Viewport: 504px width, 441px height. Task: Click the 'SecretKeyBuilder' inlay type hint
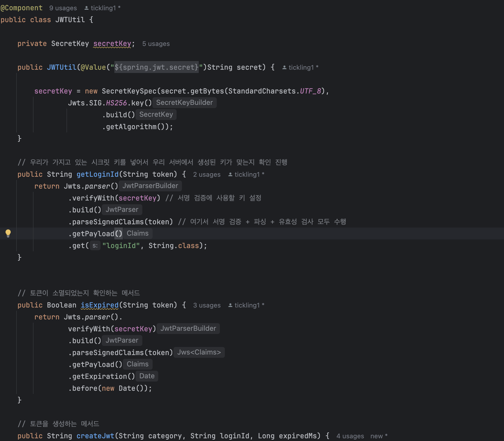point(184,103)
